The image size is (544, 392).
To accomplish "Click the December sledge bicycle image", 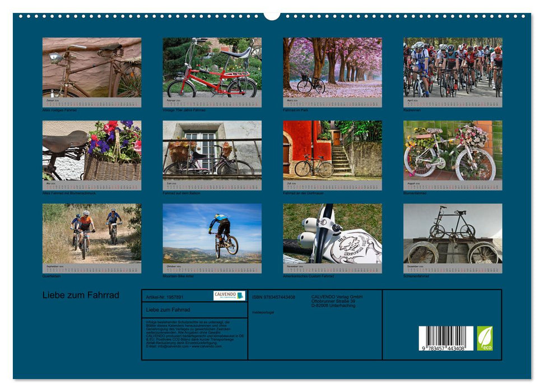I will (x=451, y=235).
